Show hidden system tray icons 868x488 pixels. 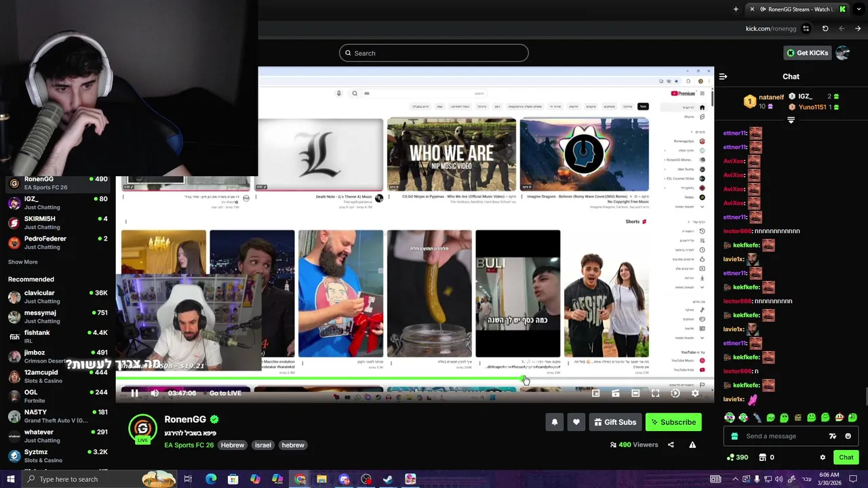click(x=735, y=479)
